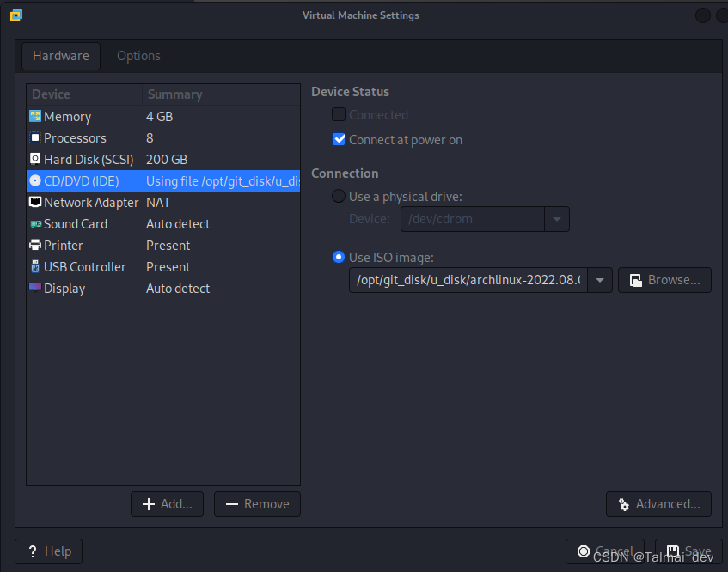Click Sound Card's Auto detect summary
This screenshot has width=728, height=572.
[x=178, y=223]
